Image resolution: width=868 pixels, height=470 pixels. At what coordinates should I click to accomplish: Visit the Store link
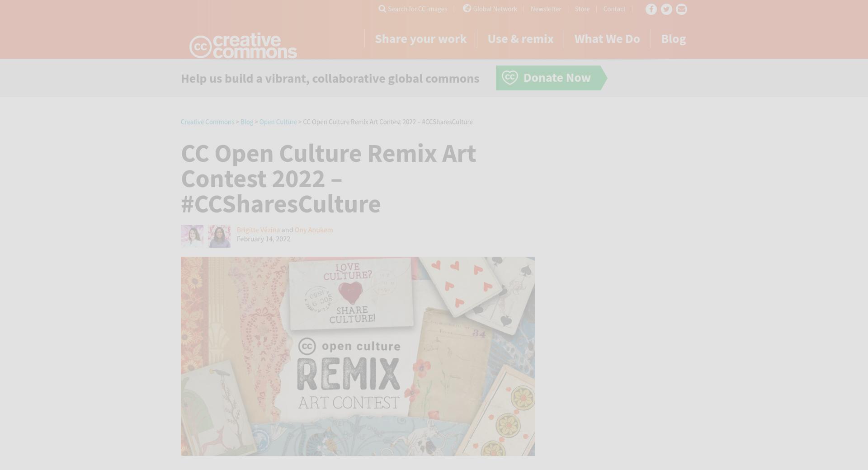pos(582,9)
